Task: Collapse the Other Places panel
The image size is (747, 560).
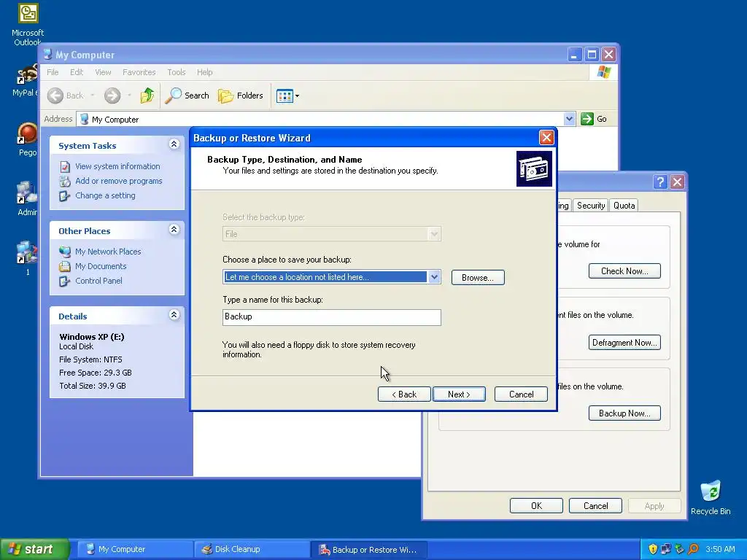Action: point(174,230)
